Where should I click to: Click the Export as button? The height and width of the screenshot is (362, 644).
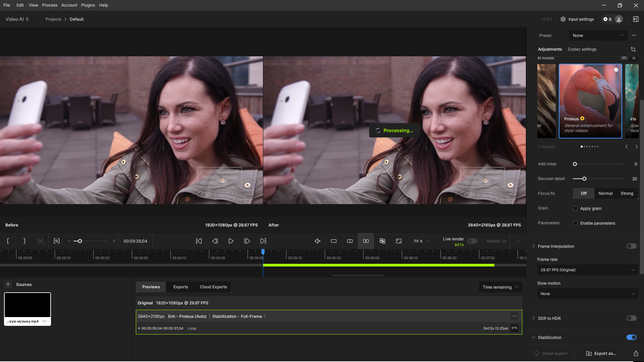(x=601, y=353)
